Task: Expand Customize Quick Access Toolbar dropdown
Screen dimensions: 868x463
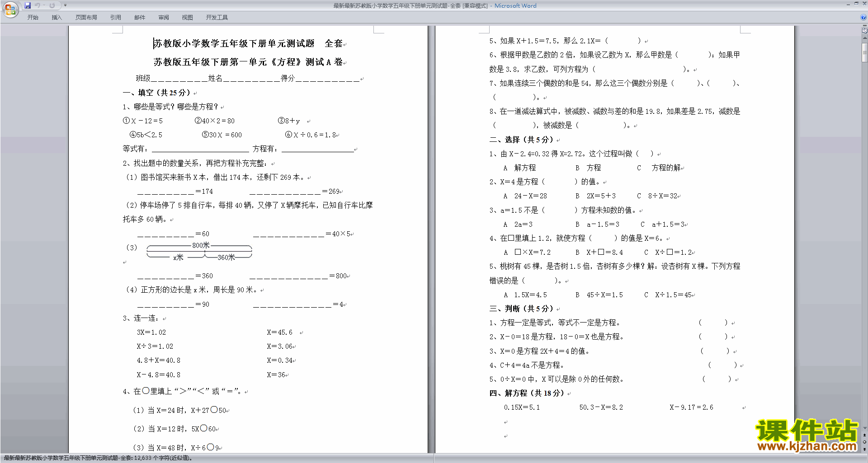Action: (x=65, y=5)
